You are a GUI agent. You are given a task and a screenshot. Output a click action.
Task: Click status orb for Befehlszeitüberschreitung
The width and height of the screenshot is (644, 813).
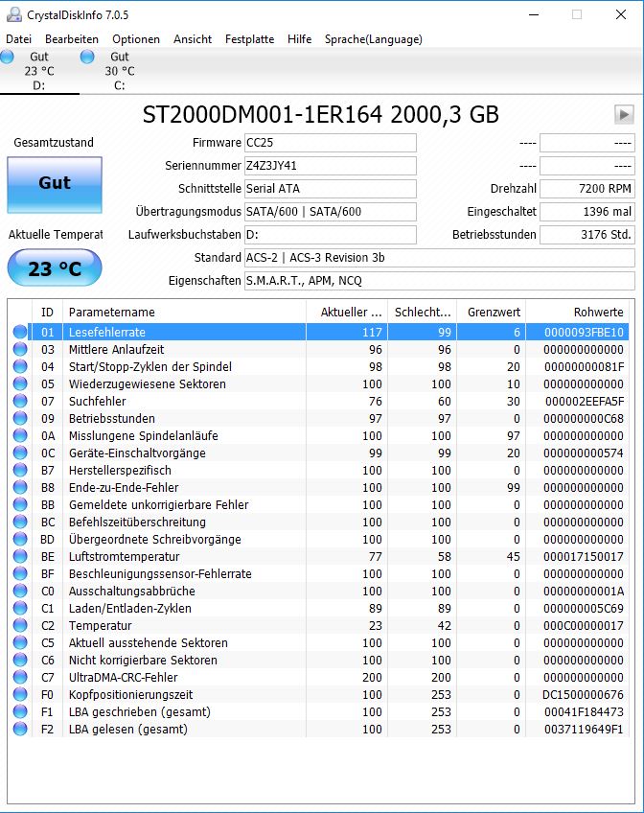[20, 522]
